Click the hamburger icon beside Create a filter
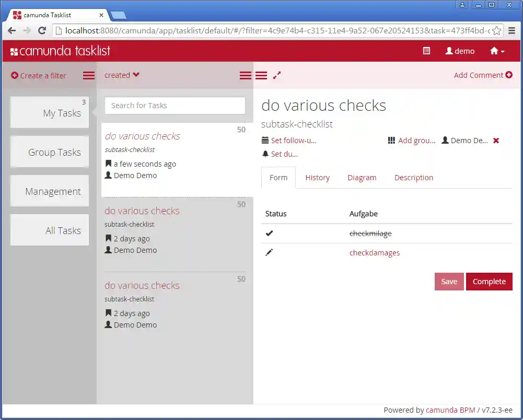The width and height of the screenshot is (523, 420). click(89, 76)
